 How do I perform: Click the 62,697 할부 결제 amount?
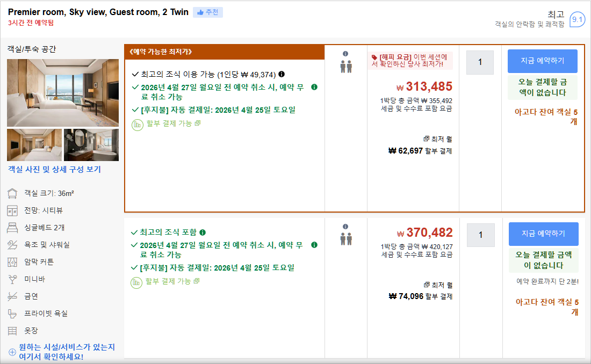coord(420,151)
